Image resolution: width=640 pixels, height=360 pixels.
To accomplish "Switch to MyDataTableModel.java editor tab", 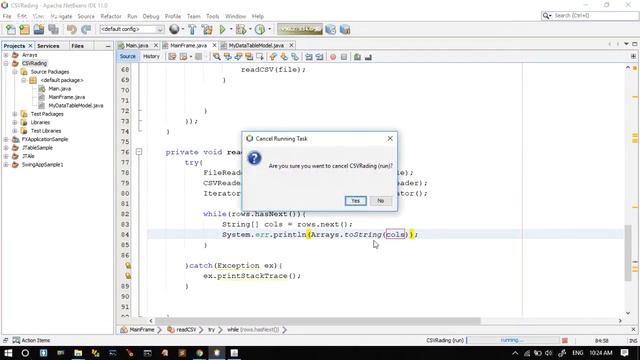I will coord(256,45).
